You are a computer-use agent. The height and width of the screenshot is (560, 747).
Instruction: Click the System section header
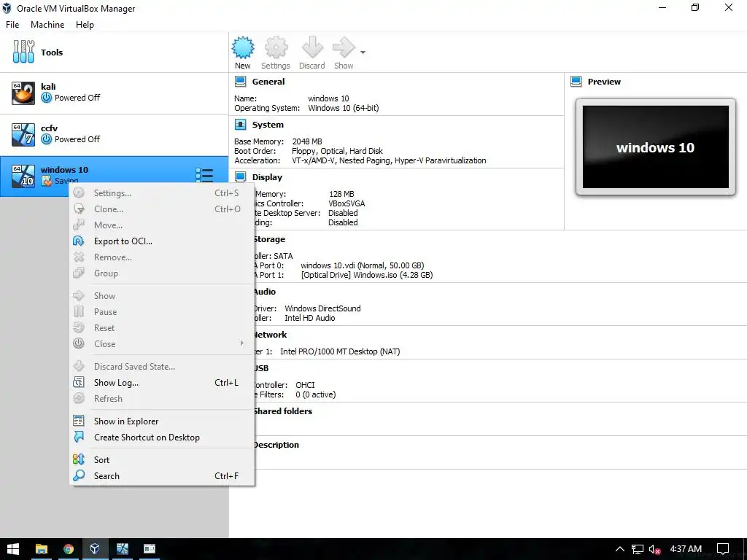(x=268, y=125)
